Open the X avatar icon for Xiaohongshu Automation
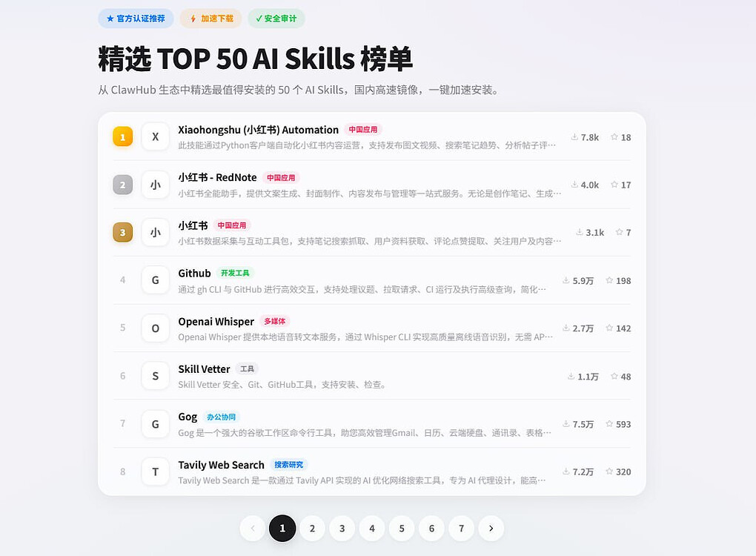756x556 pixels. point(155,137)
